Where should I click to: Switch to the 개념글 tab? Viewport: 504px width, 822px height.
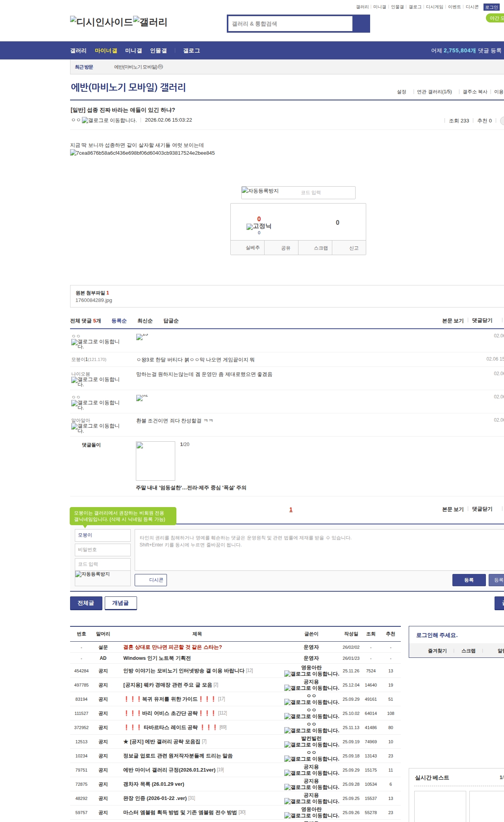120,603
